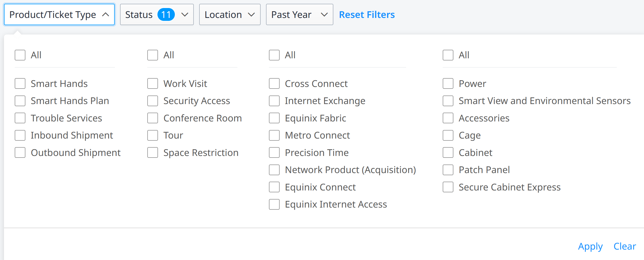This screenshot has width=644, height=260.
Task: Check All above Cross Connect column
Action: tap(274, 55)
